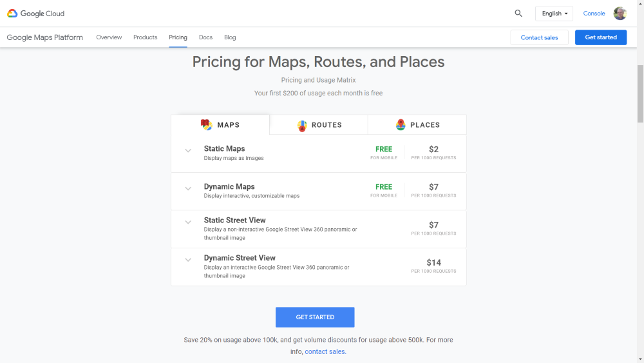Click the Places pin icon
The height and width of the screenshot is (363, 644).
pyautogui.click(x=401, y=124)
